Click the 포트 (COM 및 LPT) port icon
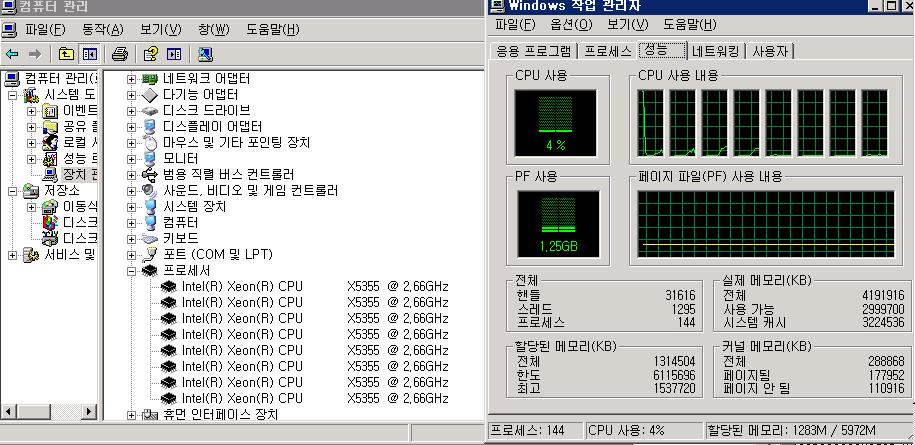 coord(150,254)
